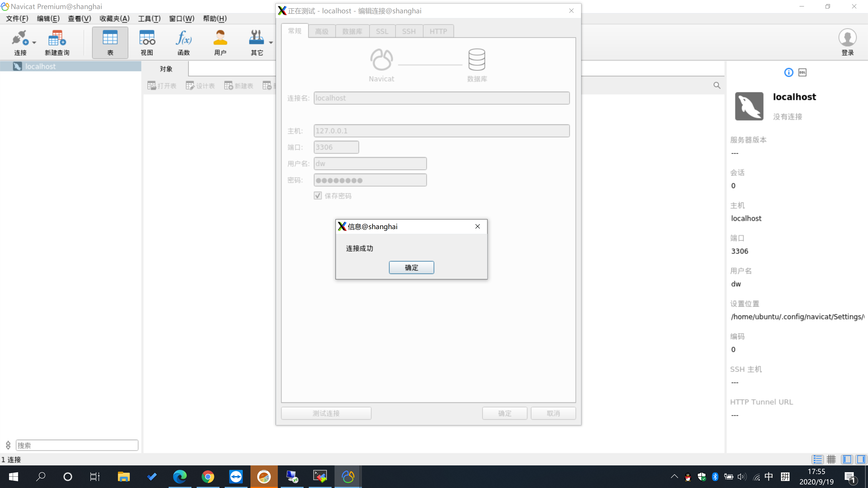The height and width of the screenshot is (488, 868).
Task: Toggle the 保存密码 checkbox
Action: coord(318,196)
